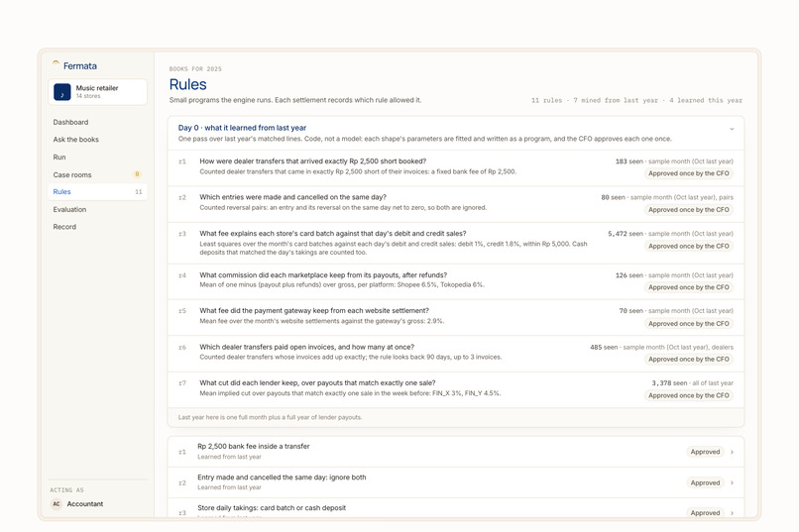Open the Evaluation page
The width and height of the screenshot is (799, 532).
click(98, 209)
